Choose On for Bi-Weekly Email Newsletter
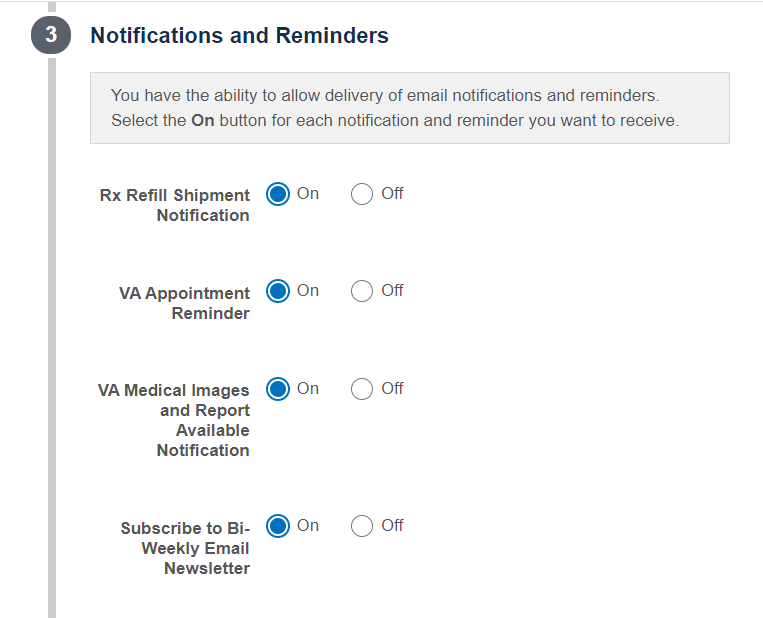 (x=278, y=526)
